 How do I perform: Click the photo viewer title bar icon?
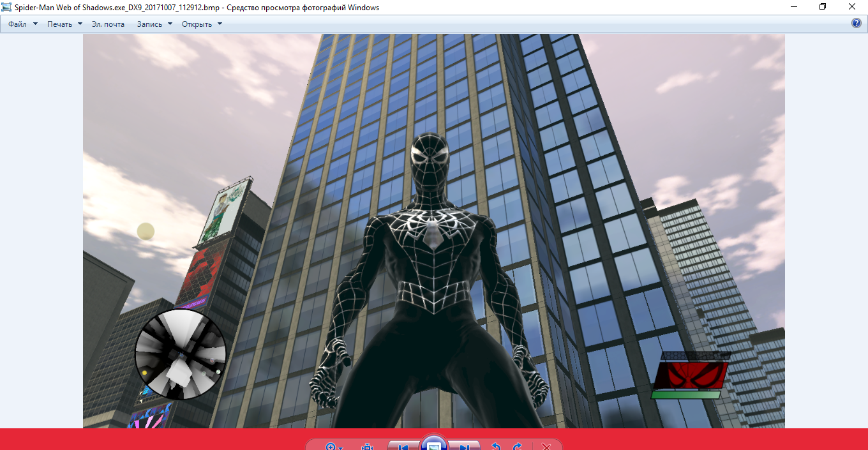tap(7, 7)
